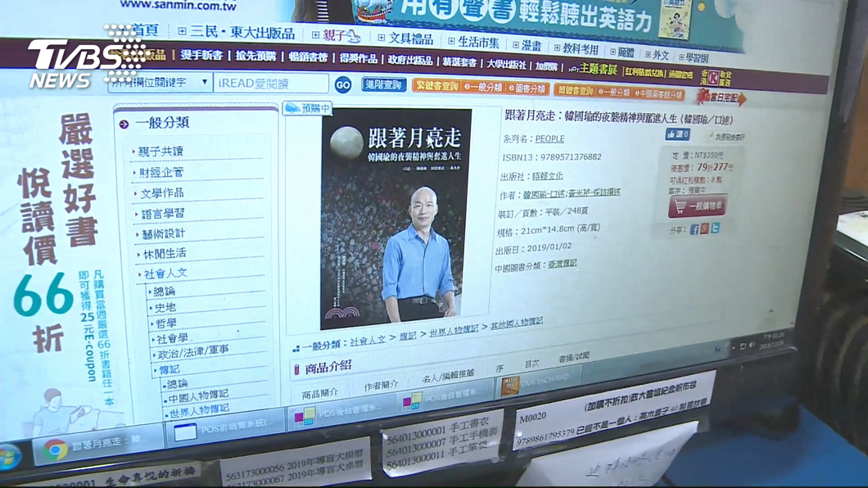868x488 pixels.
Task: Select 哲學 subcategory
Action: pos(166,323)
